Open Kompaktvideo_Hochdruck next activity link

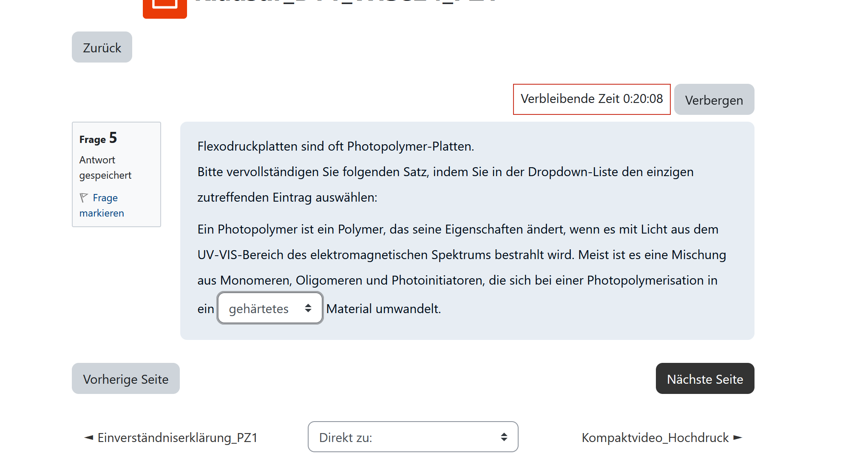(655, 438)
